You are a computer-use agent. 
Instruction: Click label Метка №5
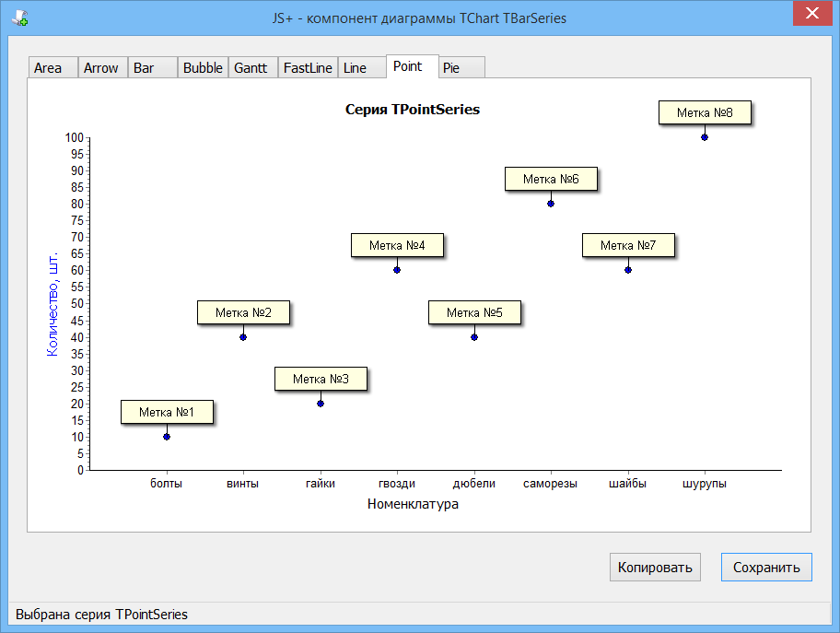click(474, 312)
